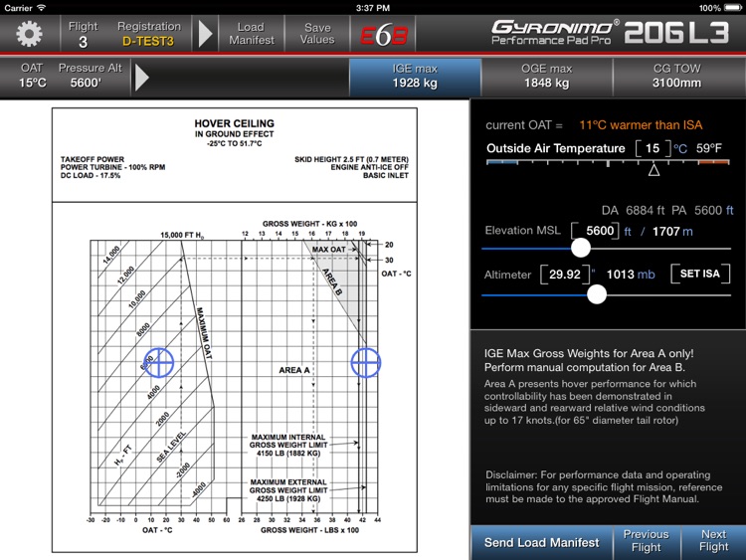This screenshot has width=746, height=560.
Task: Tap the triangle marker on temperature scale
Action: (653, 169)
